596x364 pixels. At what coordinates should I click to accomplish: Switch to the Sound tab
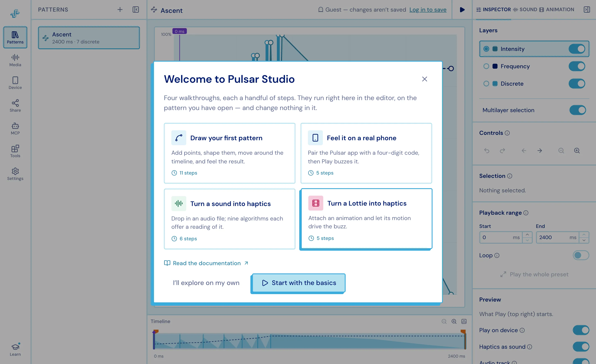pyautogui.click(x=525, y=10)
